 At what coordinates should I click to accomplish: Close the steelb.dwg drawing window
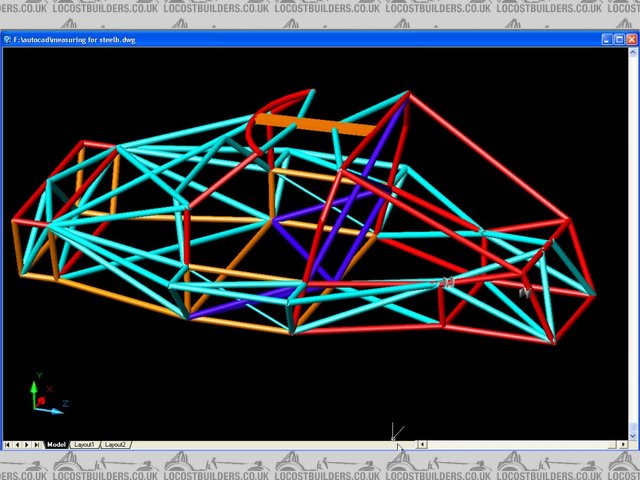click(x=631, y=40)
